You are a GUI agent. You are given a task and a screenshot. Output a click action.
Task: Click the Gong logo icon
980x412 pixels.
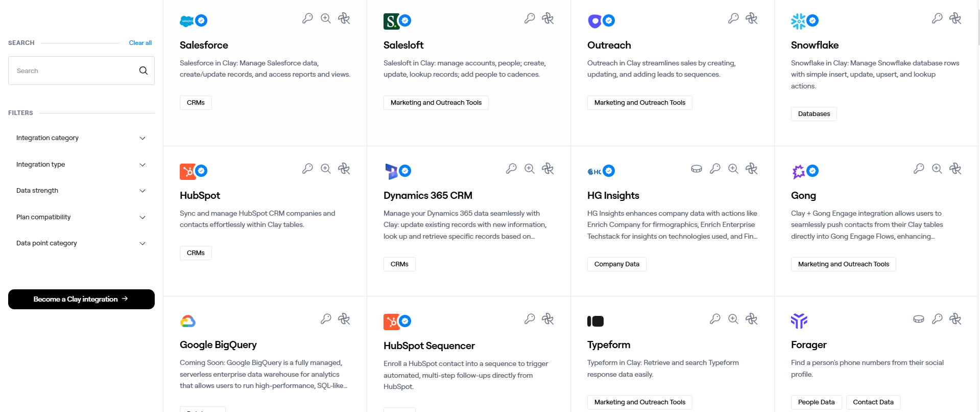click(798, 171)
